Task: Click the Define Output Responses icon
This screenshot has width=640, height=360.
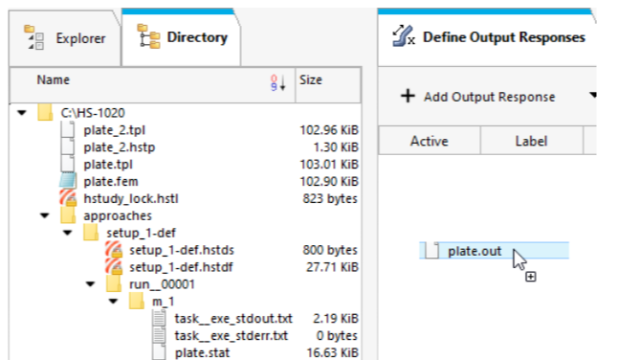Action: (x=403, y=36)
